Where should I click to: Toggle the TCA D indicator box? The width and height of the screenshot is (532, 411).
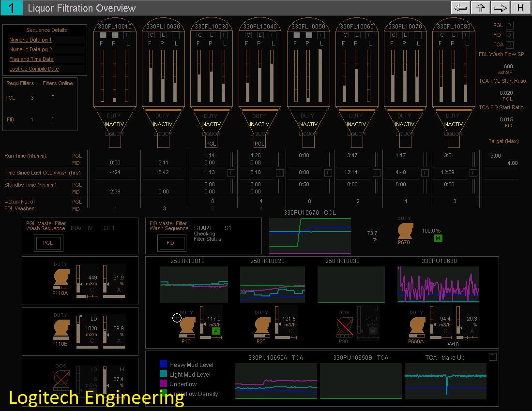[510, 44]
